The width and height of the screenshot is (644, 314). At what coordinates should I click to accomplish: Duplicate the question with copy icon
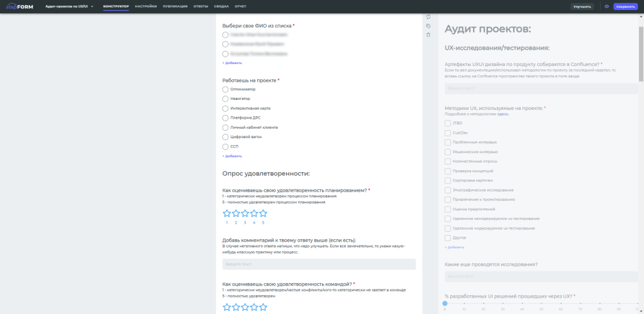click(428, 26)
